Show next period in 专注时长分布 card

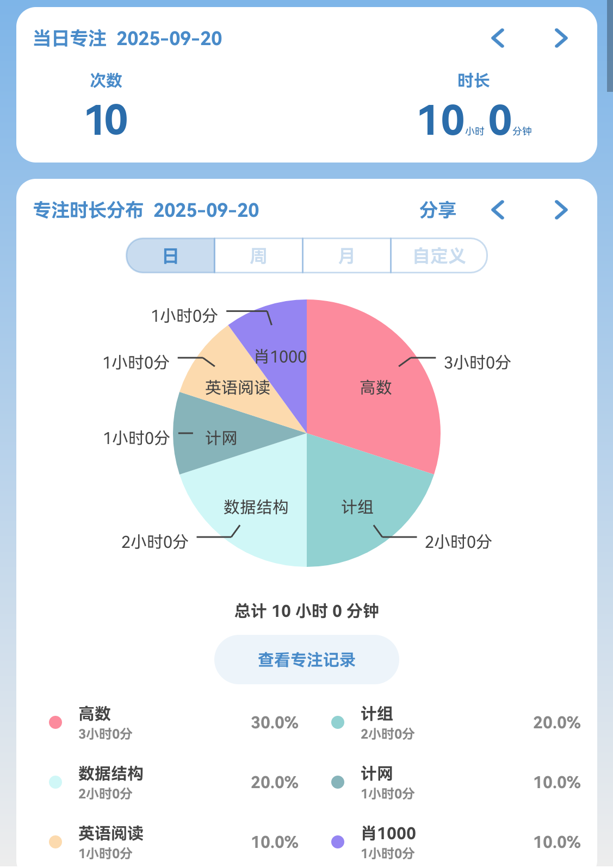tap(561, 210)
